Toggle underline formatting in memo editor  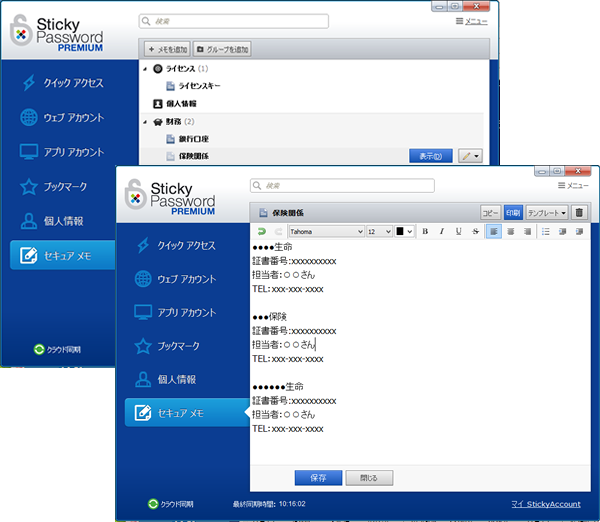click(458, 232)
